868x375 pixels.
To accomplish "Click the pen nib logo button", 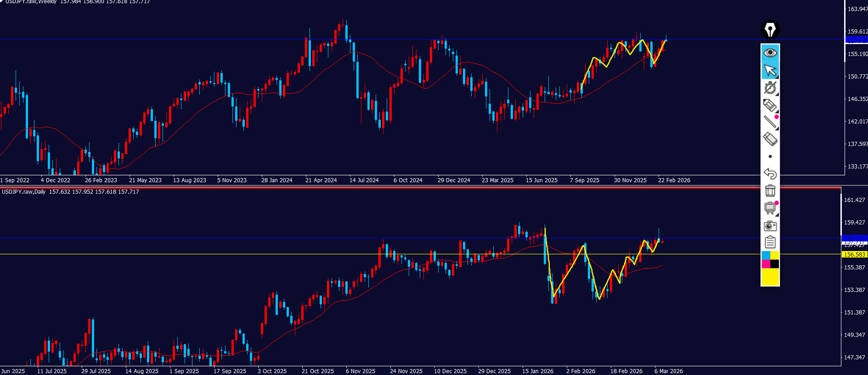I will pos(770,30).
